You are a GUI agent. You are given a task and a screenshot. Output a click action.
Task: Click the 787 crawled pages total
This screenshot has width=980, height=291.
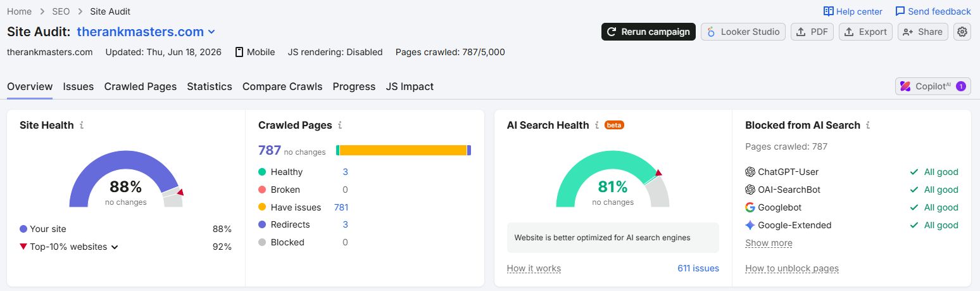pyautogui.click(x=270, y=150)
